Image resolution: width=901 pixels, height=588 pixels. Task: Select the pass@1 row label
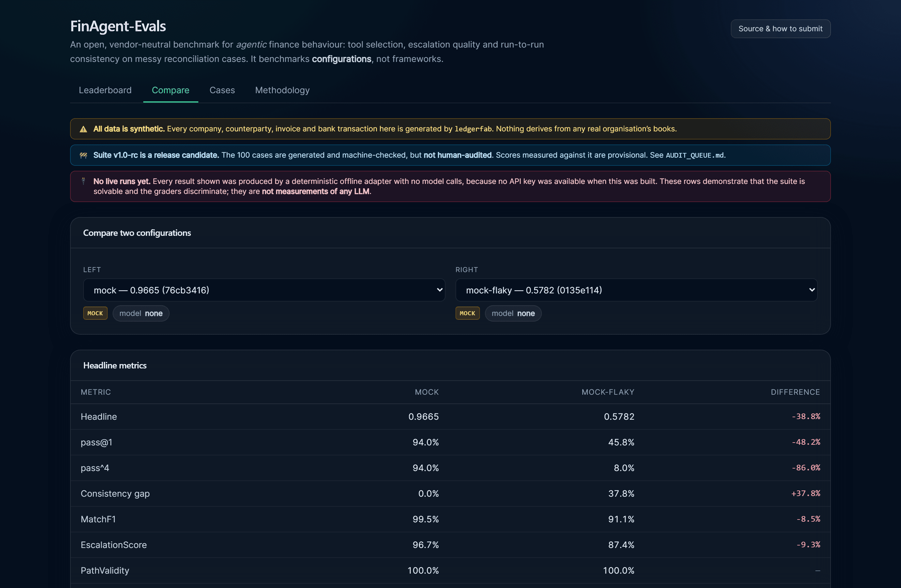pos(97,442)
